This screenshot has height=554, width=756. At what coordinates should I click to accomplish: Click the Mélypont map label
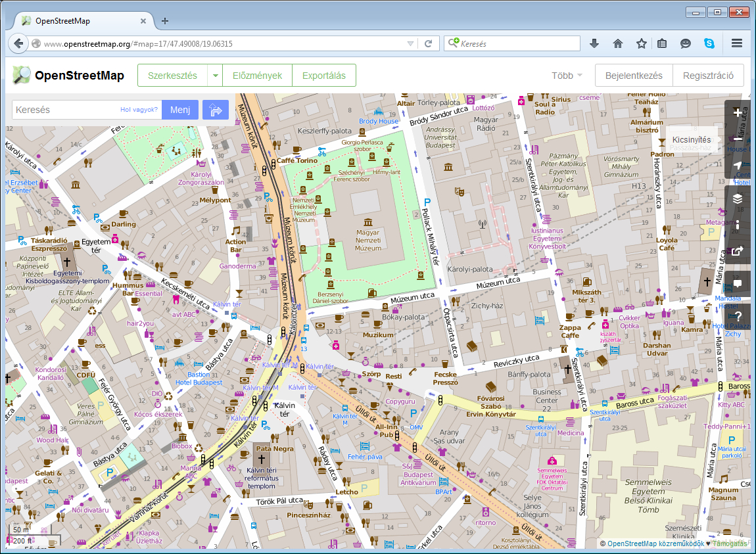215,200
